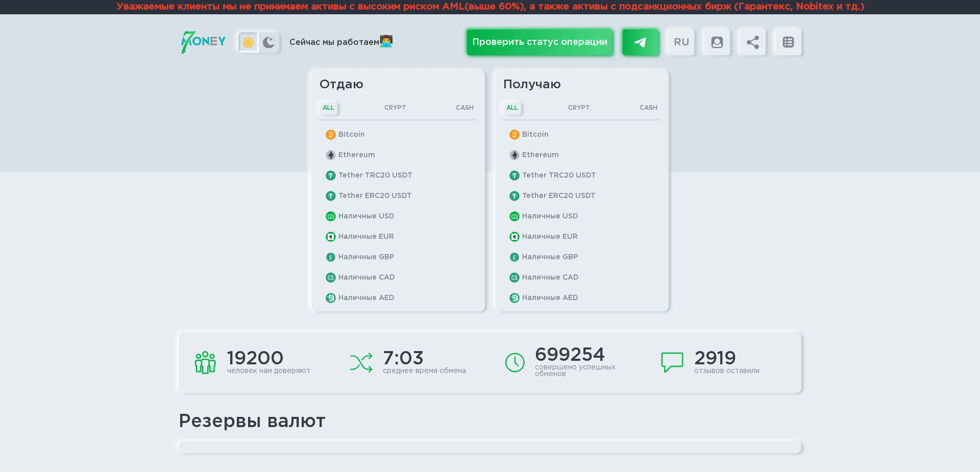Filter Получаю currencies by CASH
Screen dimensions: 980x472
648,108
